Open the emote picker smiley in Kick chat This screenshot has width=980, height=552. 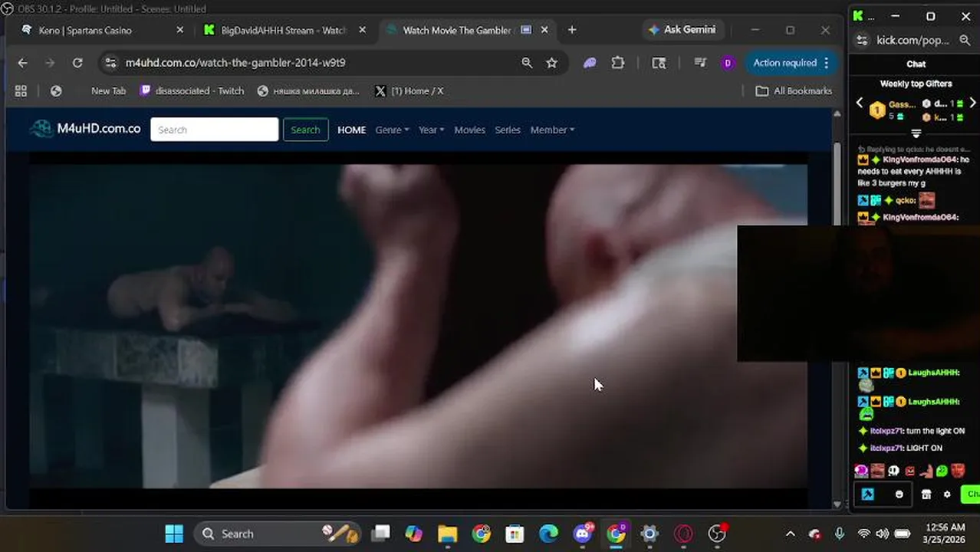(x=899, y=495)
